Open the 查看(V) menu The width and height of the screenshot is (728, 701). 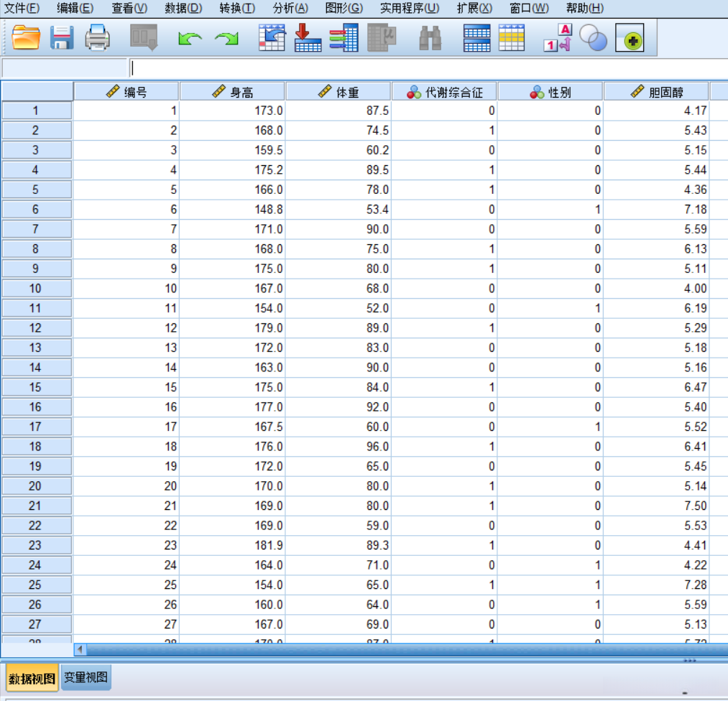[x=129, y=8]
